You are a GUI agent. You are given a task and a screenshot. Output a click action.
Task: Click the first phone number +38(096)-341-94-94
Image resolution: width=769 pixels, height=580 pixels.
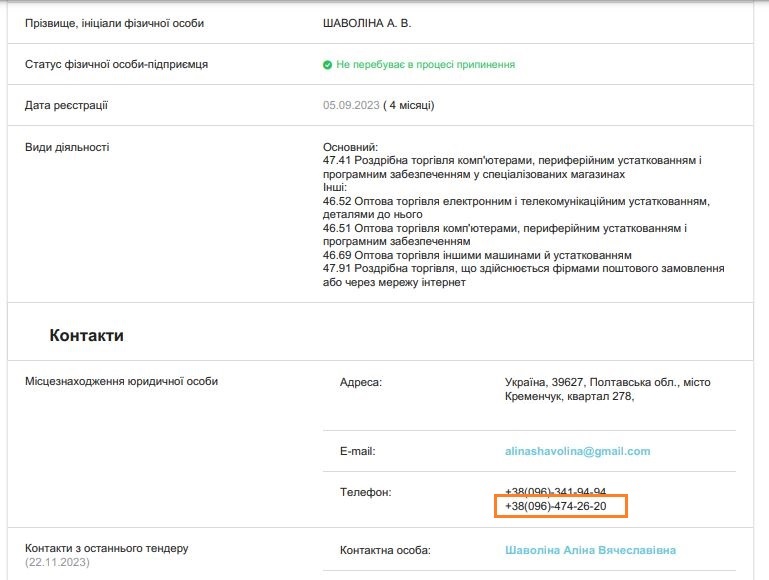click(x=556, y=491)
